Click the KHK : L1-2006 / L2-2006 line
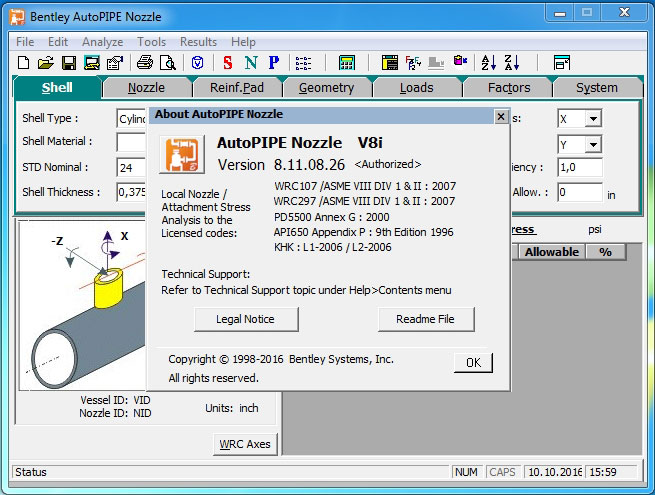Viewport: 655px width, 495px height. click(333, 247)
